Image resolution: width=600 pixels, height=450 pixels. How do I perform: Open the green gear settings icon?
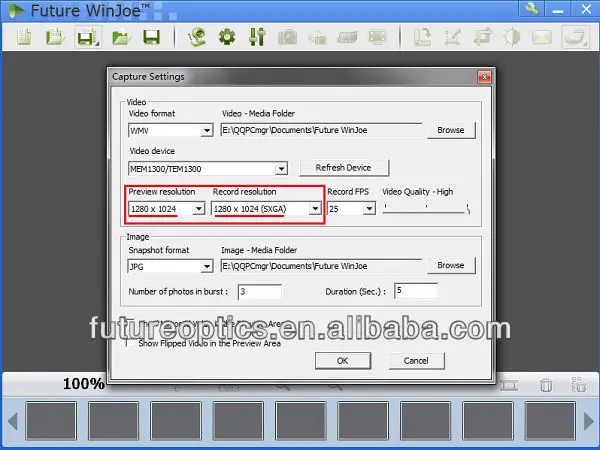[227, 37]
